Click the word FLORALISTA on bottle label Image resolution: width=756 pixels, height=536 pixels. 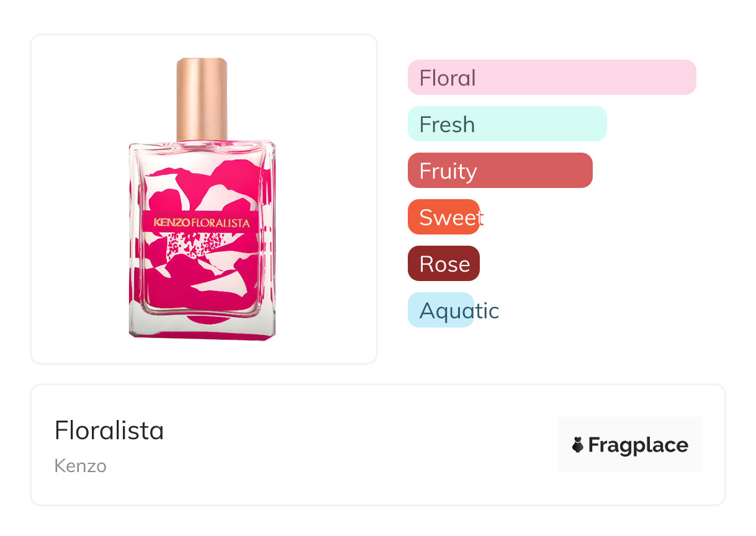click(221, 222)
